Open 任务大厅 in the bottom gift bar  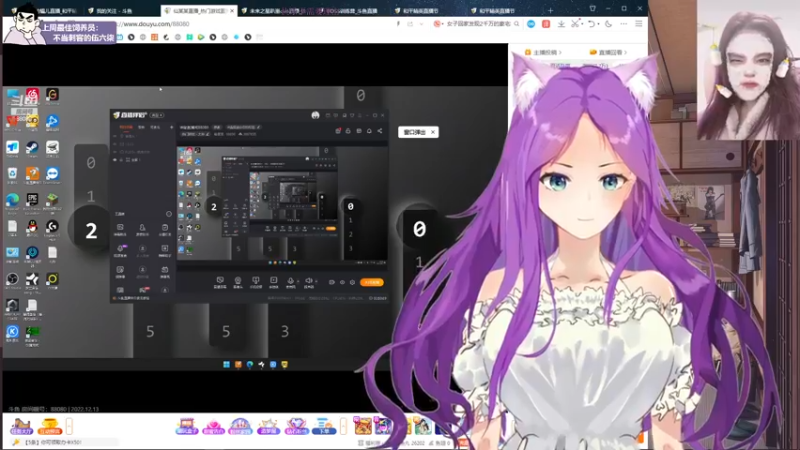coord(21,427)
